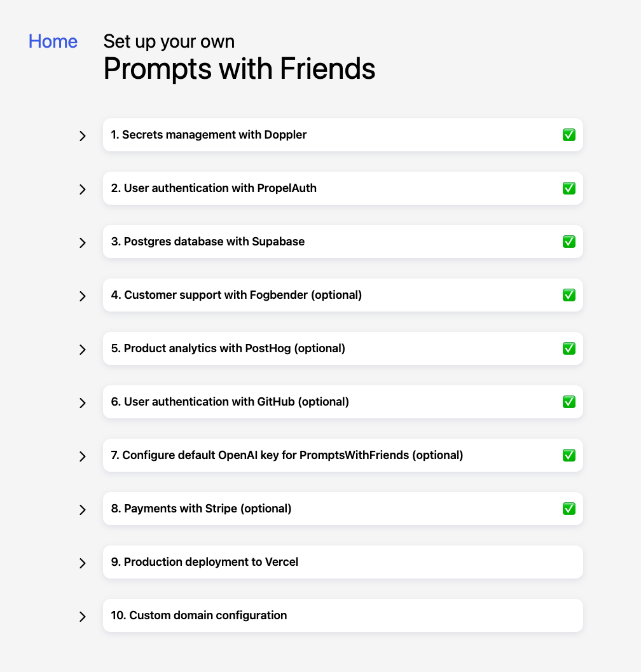Expand the Secrets management with Doppler section

pyautogui.click(x=82, y=135)
